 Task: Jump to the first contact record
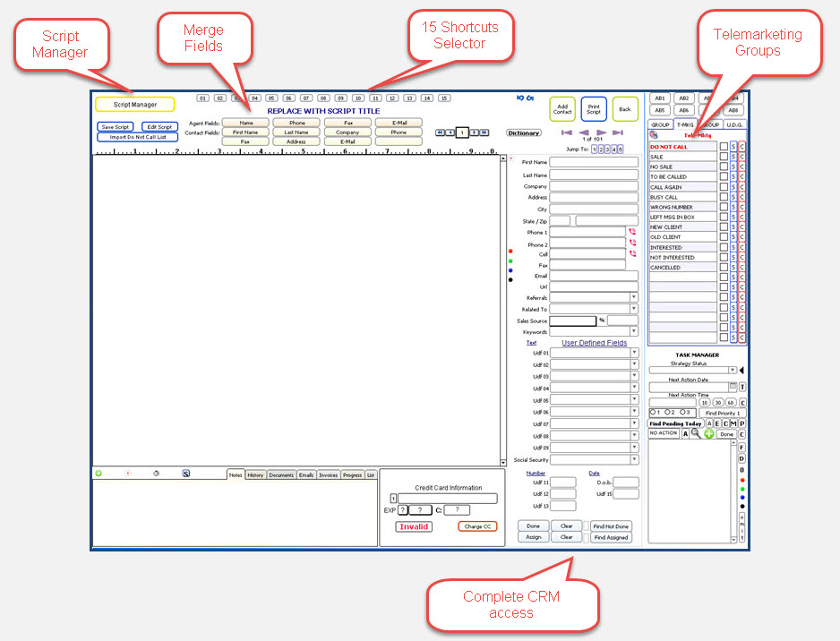[x=566, y=132]
